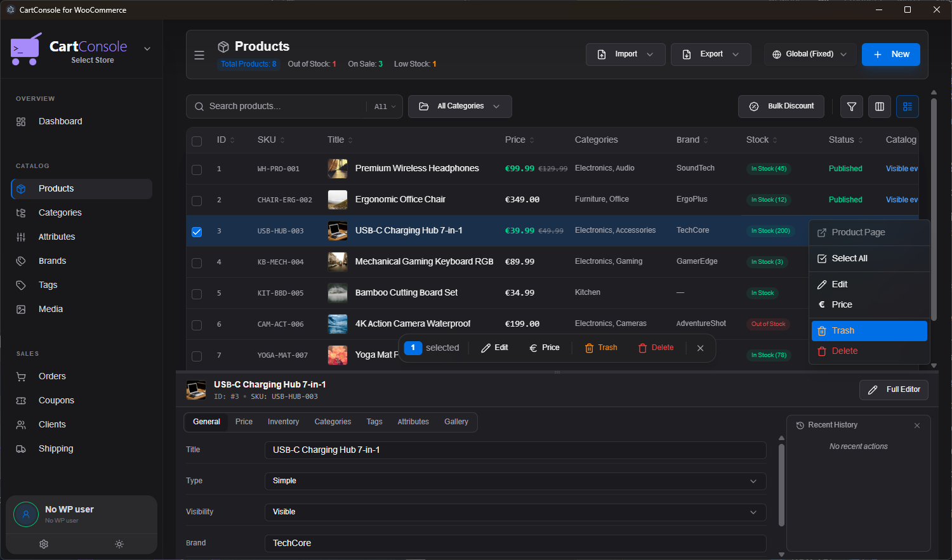952x560 pixels.
Task: Click Trash in selection bar
Action: 601,348
